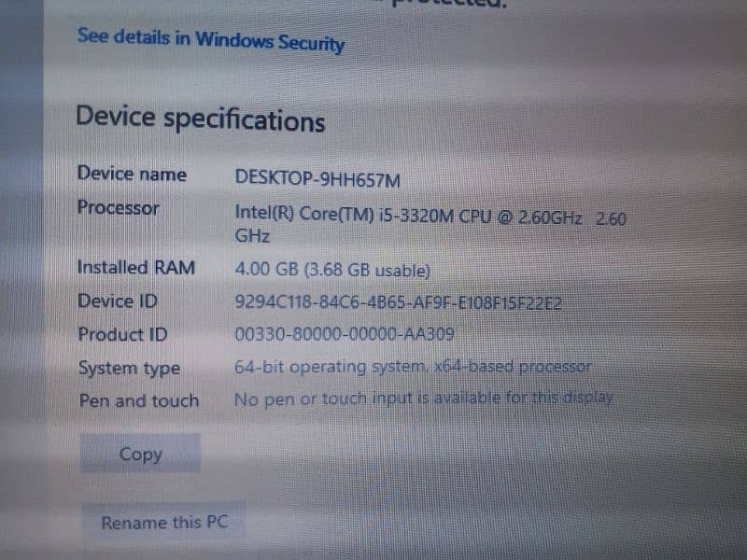The width and height of the screenshot is (747, 560).
Task: Select the 4.00 GB usable RAM value
Action: point(332,270)
